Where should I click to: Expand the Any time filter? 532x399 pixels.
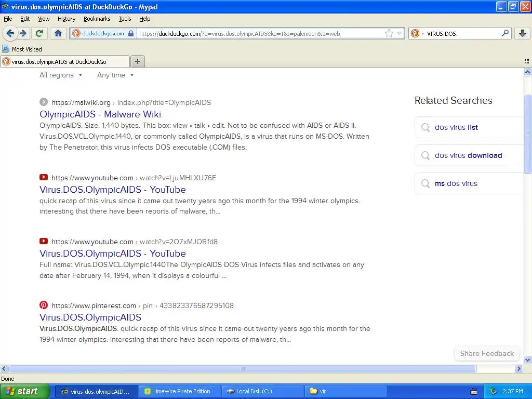(115, 75)
